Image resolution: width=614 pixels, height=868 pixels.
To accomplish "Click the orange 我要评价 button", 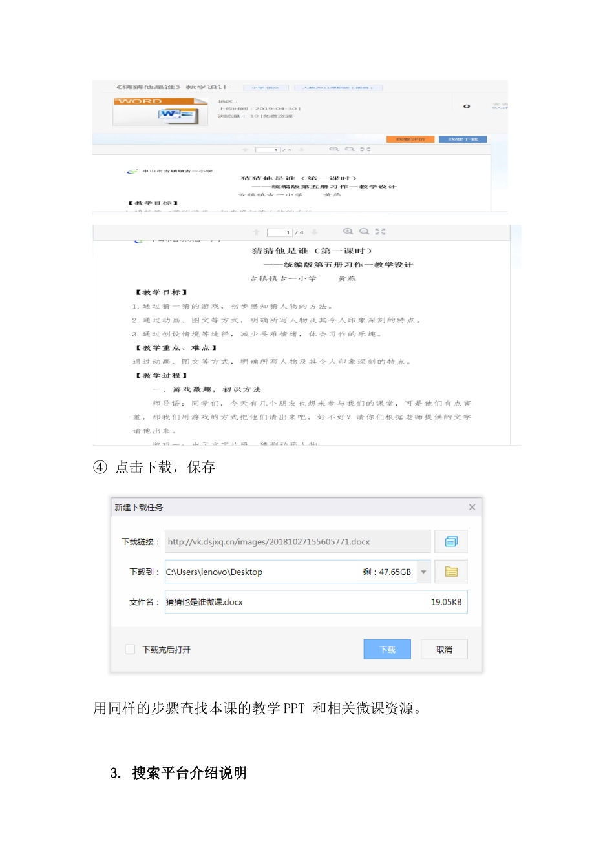I will (410, 139).
